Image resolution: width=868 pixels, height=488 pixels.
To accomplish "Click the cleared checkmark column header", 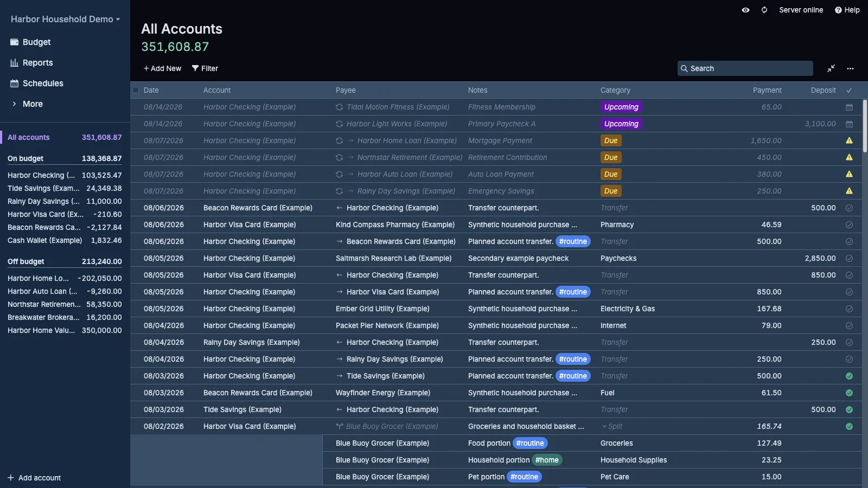I will pos(849,90).
